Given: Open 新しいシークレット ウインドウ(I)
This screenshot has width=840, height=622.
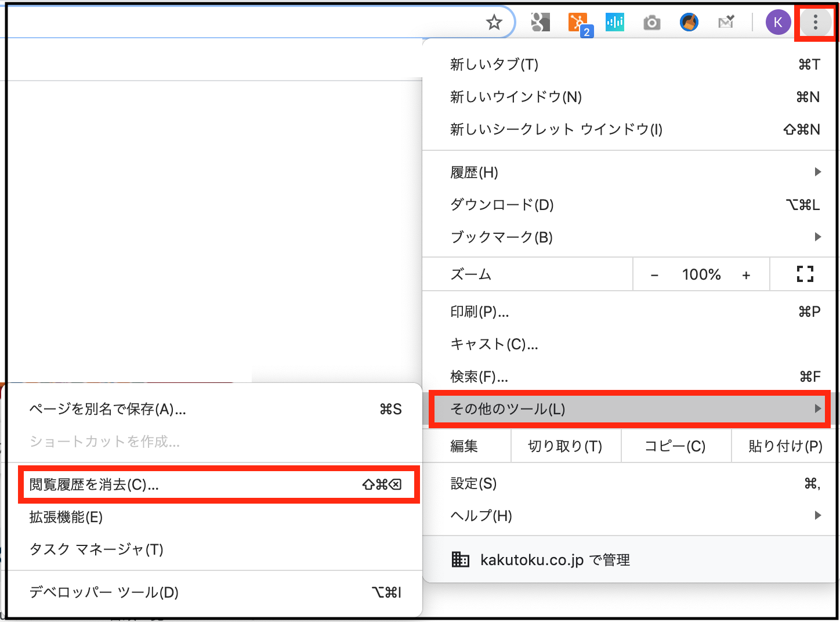Looking at the screenshot, I should point(631,129).
